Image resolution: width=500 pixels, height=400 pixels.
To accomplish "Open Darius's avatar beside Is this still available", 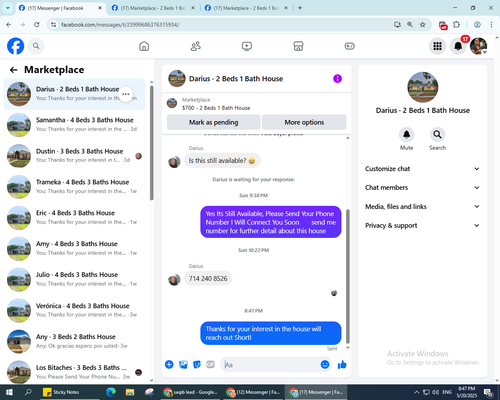I will click(x=174, y=162).
